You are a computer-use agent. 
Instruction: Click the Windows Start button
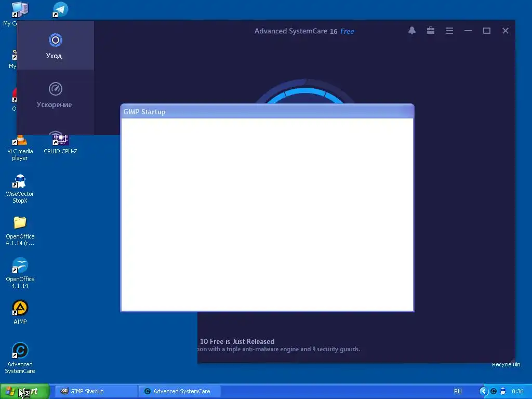[25, 391]
